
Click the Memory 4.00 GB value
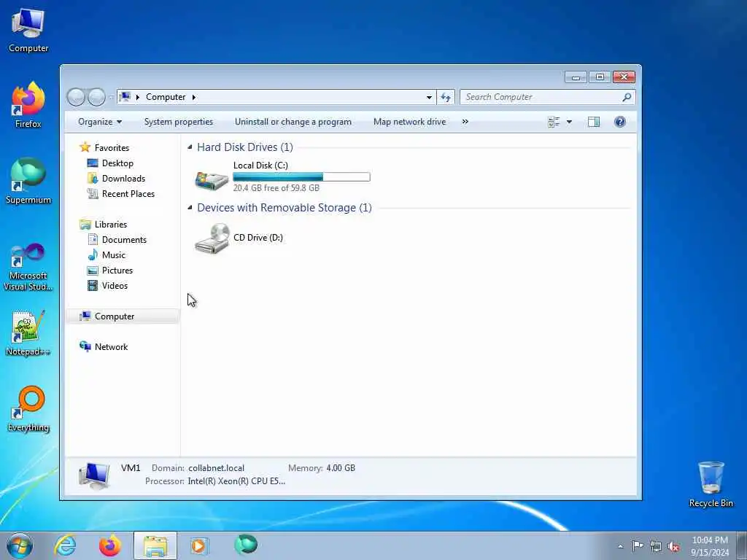click(x=341, y=468)
